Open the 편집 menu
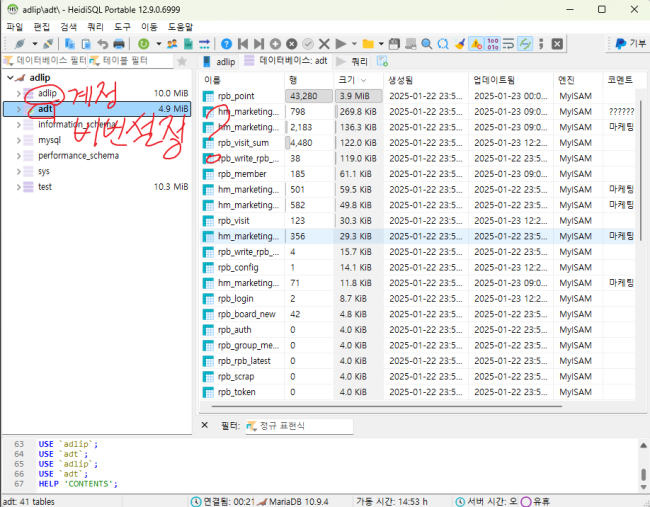 (x=41, y=27)
